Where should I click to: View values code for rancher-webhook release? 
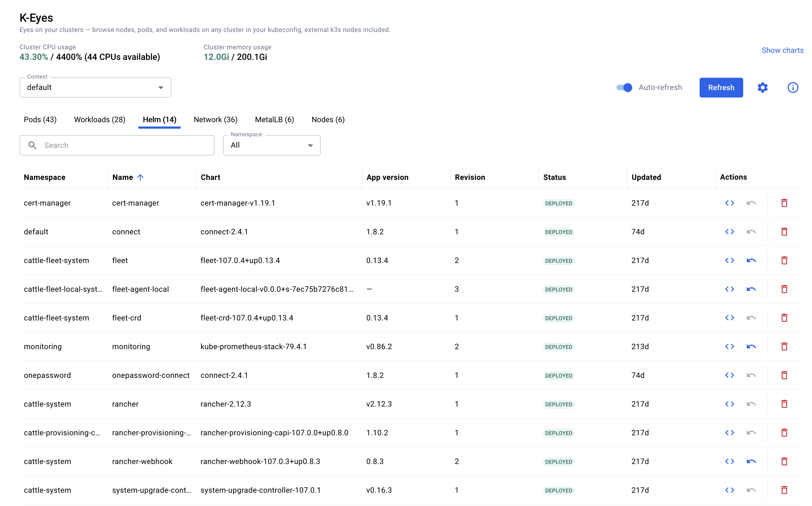729,462
